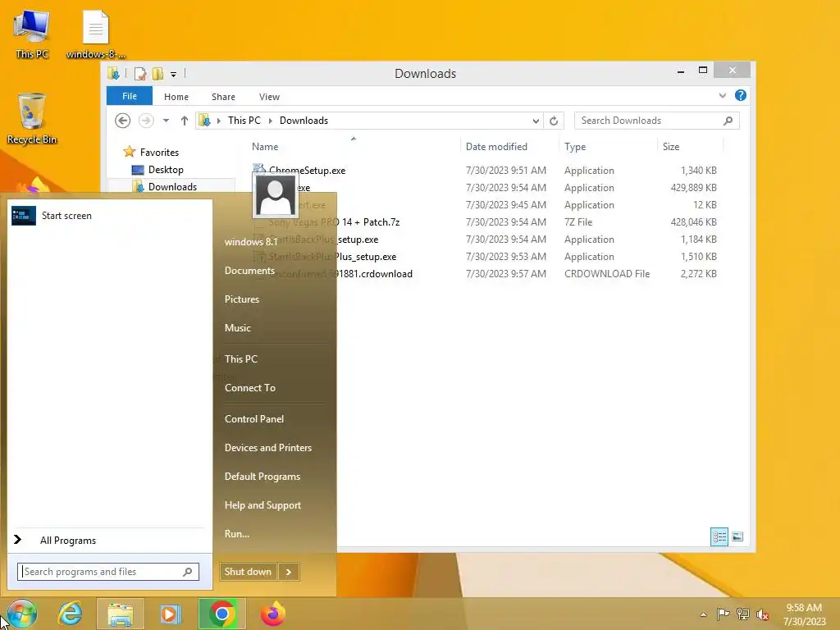Open address bar history dropdown
Image resolution: width=840 pixels, height=630 pixels.
pos(535,121)
